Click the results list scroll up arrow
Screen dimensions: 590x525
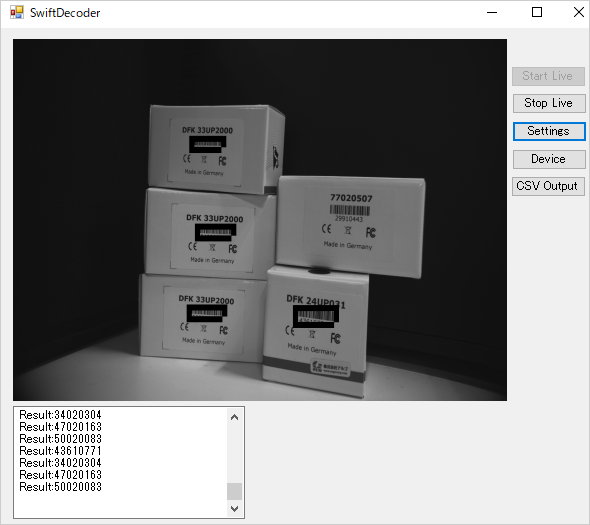234,417
